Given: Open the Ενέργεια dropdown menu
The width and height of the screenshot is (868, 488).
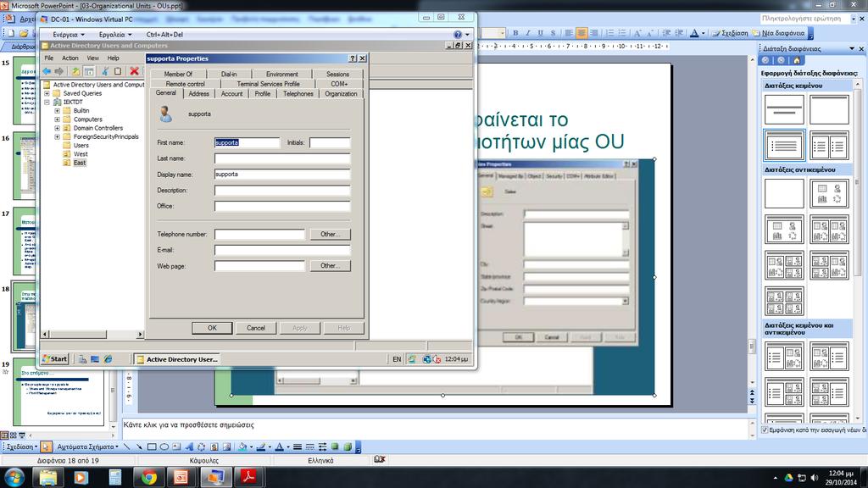Looking at the screenshot, I should click(68, 34).
